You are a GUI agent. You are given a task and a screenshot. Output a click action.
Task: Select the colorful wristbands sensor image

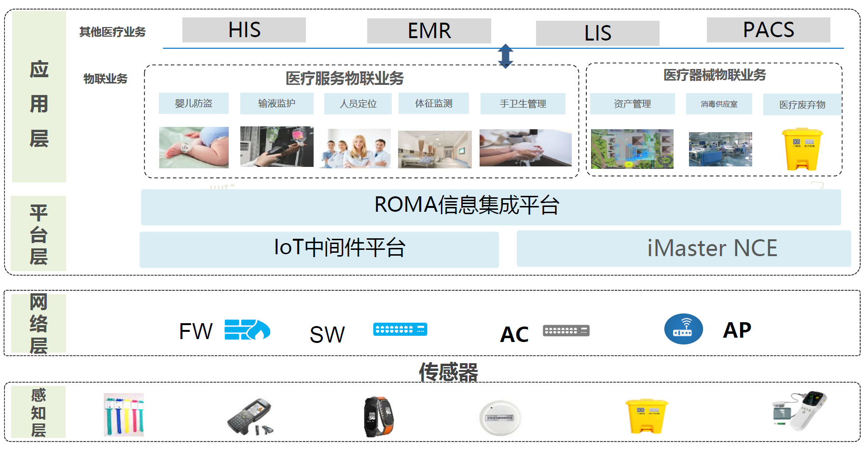tap(124, 415)
